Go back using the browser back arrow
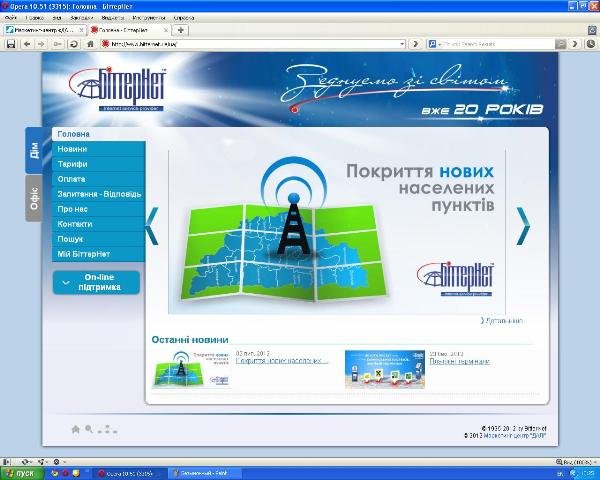 27,44
